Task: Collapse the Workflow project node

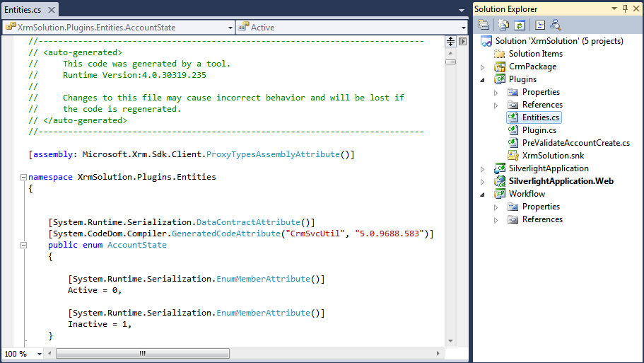Action: pyautogui.click(x=483, y=195)
